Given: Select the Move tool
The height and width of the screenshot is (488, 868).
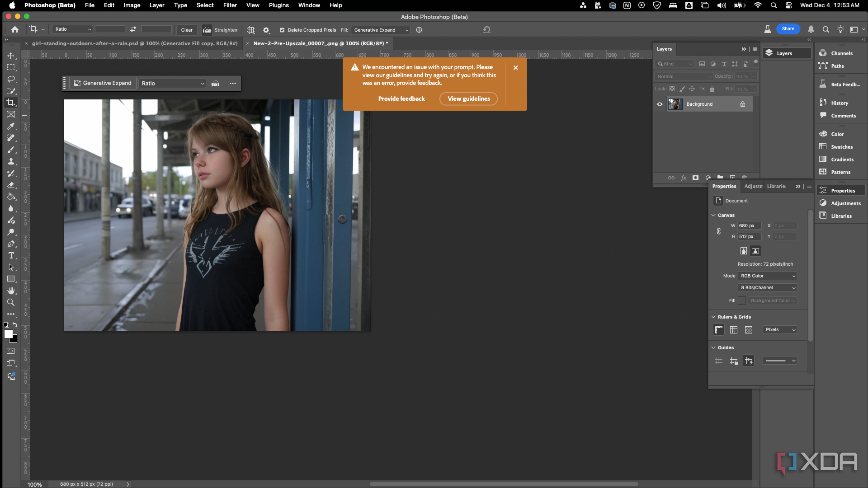Looking at the screenshot, I should point(11,56).
